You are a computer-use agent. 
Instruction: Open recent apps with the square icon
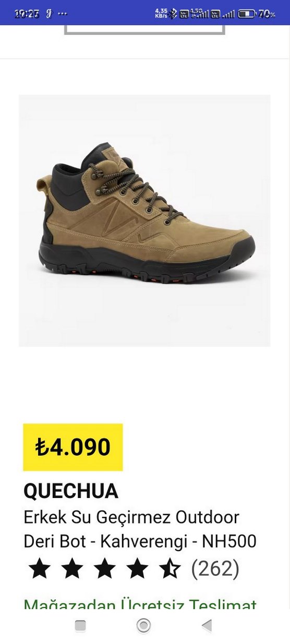[x=80, y=626]
